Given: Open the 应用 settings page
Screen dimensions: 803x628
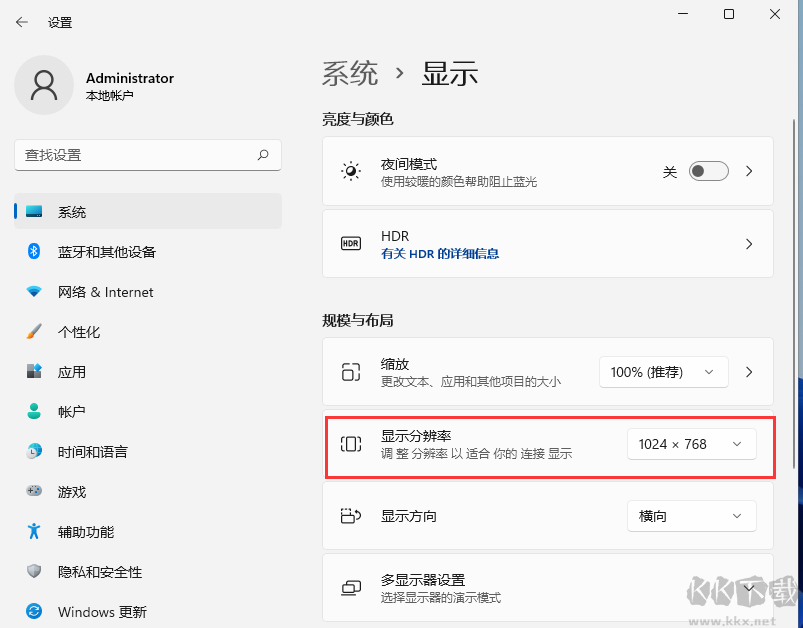Looking at the screenshot, I should pyautogui.click(x=148, y=371).
